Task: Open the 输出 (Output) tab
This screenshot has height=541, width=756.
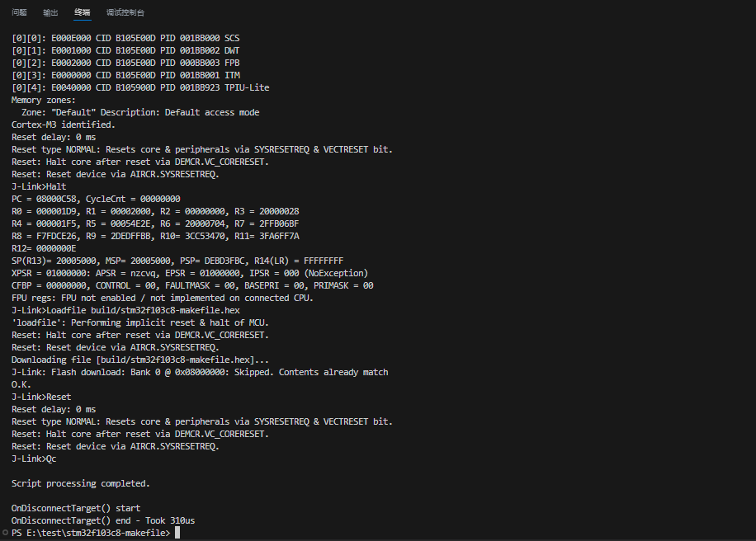Action: 50,13
